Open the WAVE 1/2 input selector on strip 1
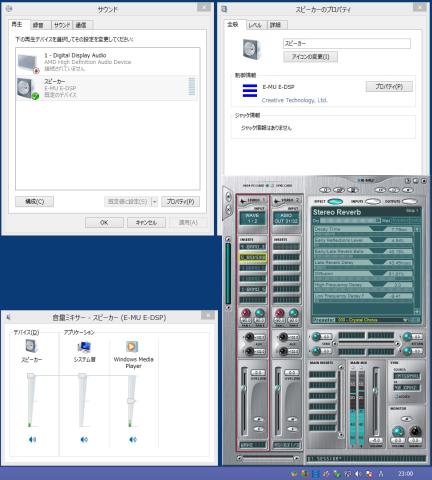The height and width of the screenshot is (480, 432). (x=252, y=218)
